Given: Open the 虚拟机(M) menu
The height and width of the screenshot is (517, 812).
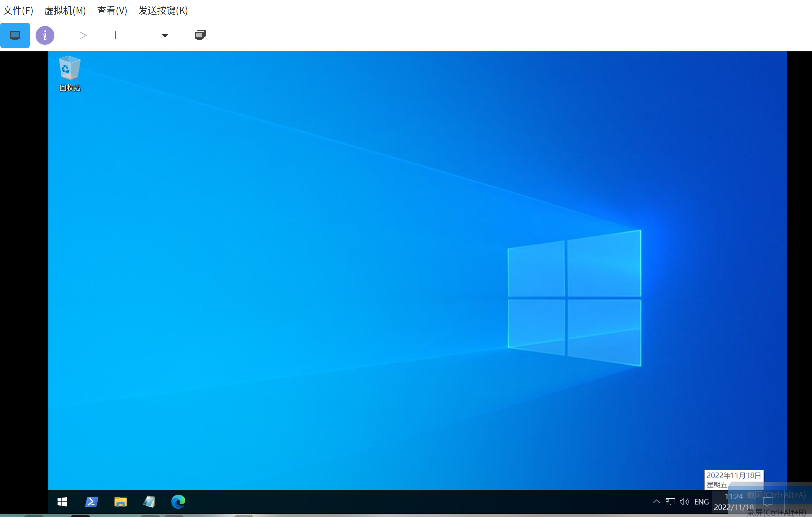Looking at the screenshot, I should pyautogui.click(x=65, y=10).
